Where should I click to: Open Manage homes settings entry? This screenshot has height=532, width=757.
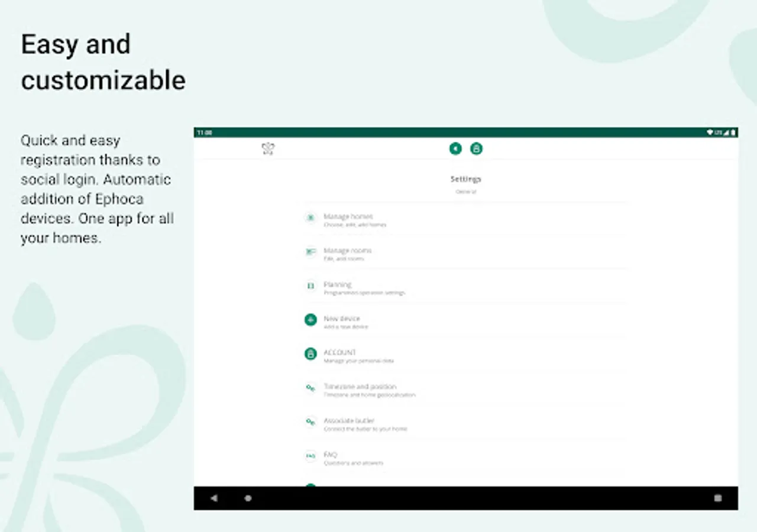point(465,219)
